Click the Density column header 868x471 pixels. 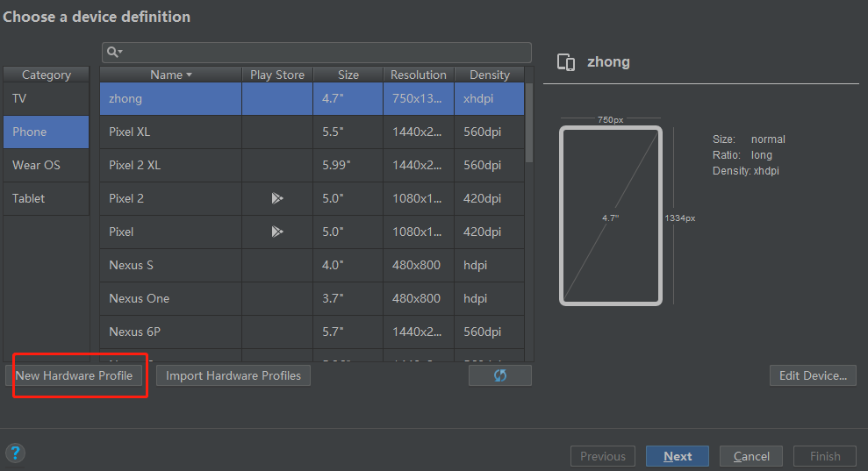tap(490, 75)
